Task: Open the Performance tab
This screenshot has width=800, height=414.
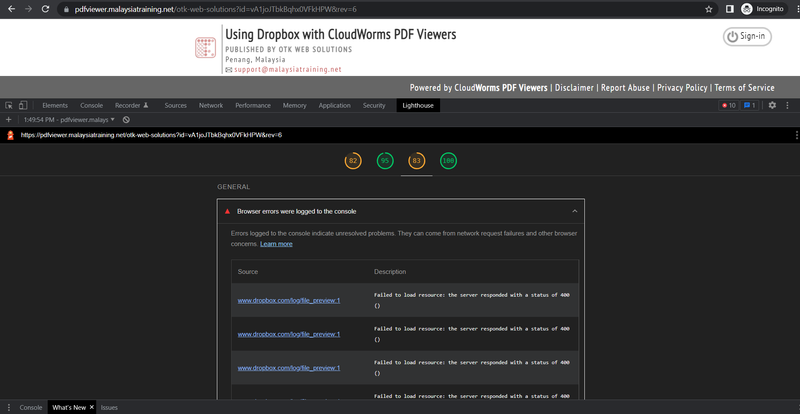Action: [x=252, y=105]
